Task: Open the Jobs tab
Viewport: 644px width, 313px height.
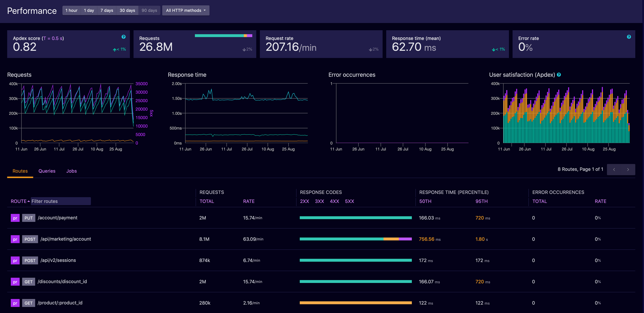Action: tap(71, 171)
